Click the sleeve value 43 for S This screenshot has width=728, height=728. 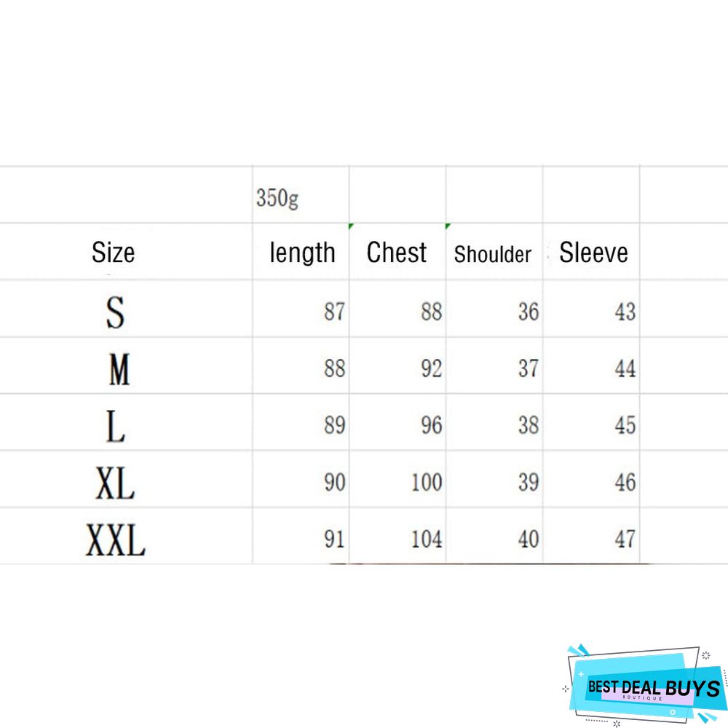[625, 312]
